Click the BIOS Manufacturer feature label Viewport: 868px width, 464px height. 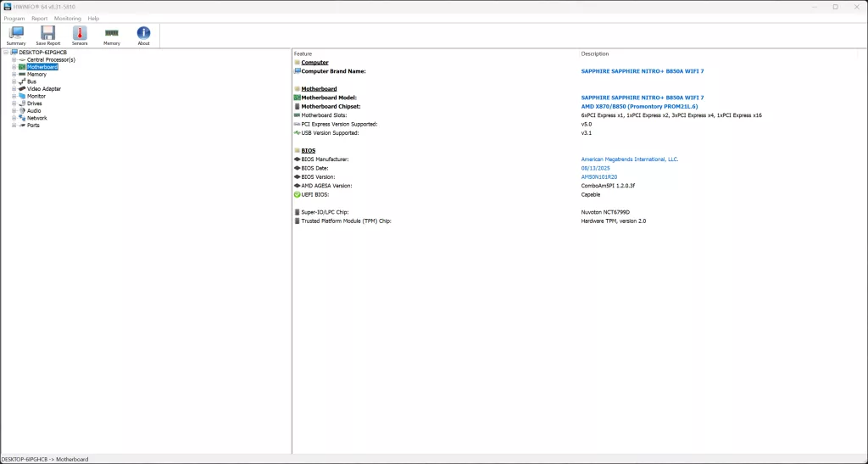point(325,159)
